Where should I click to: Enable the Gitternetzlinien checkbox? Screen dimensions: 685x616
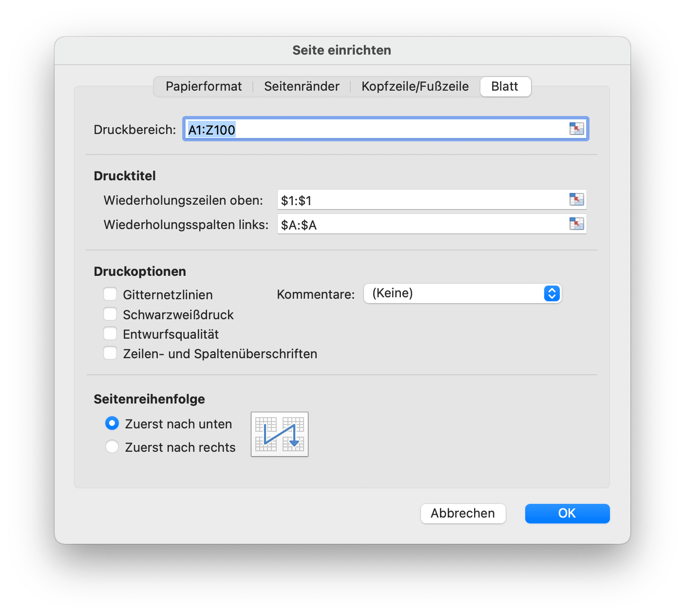point(110,294)
